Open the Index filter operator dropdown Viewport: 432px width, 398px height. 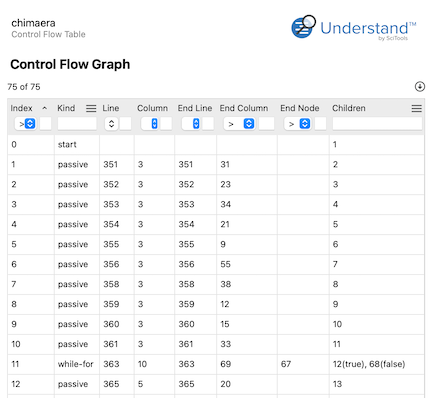(25, 124)
